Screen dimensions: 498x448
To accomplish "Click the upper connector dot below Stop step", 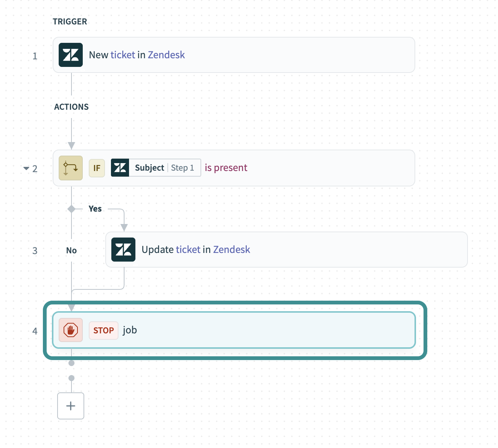I will coord(71,363).
